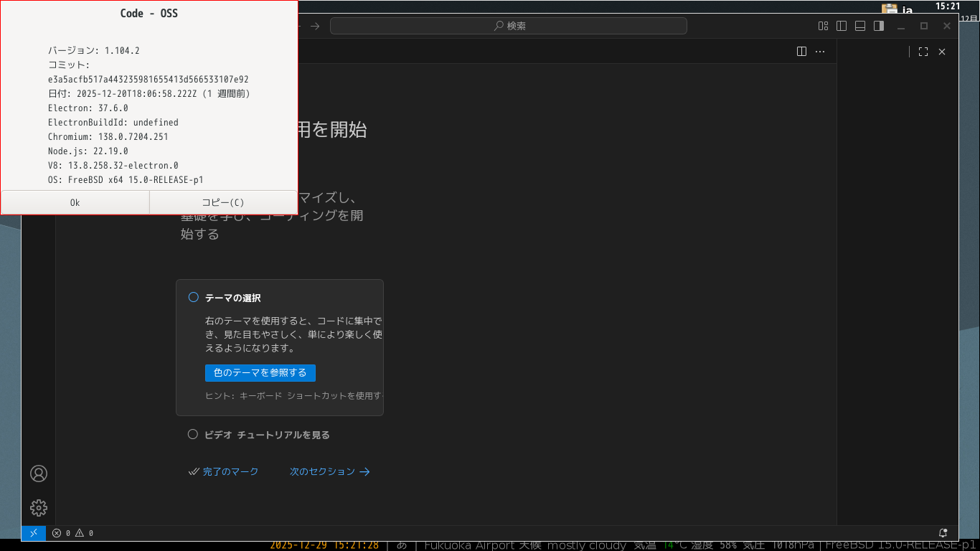The image size is (980, 551).
Task: Click the 完了のマーク link
Action: [x=223, y=471]
